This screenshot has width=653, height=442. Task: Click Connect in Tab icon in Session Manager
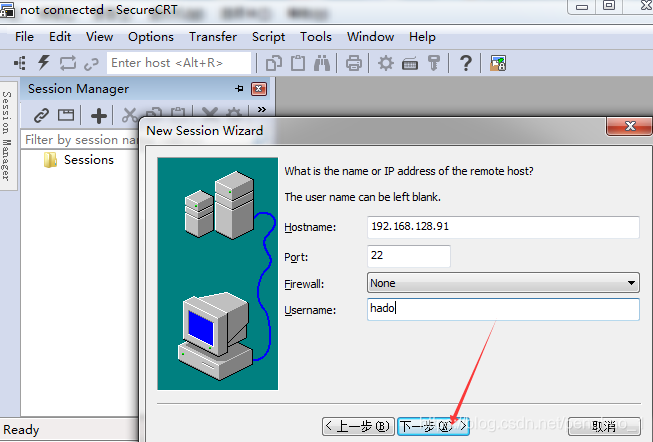point(66,115)
